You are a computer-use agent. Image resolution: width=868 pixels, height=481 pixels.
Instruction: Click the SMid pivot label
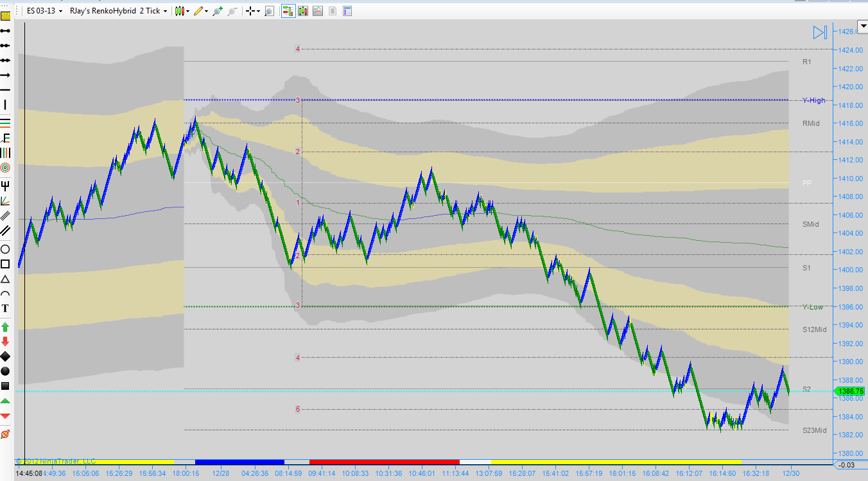[811, 224]
